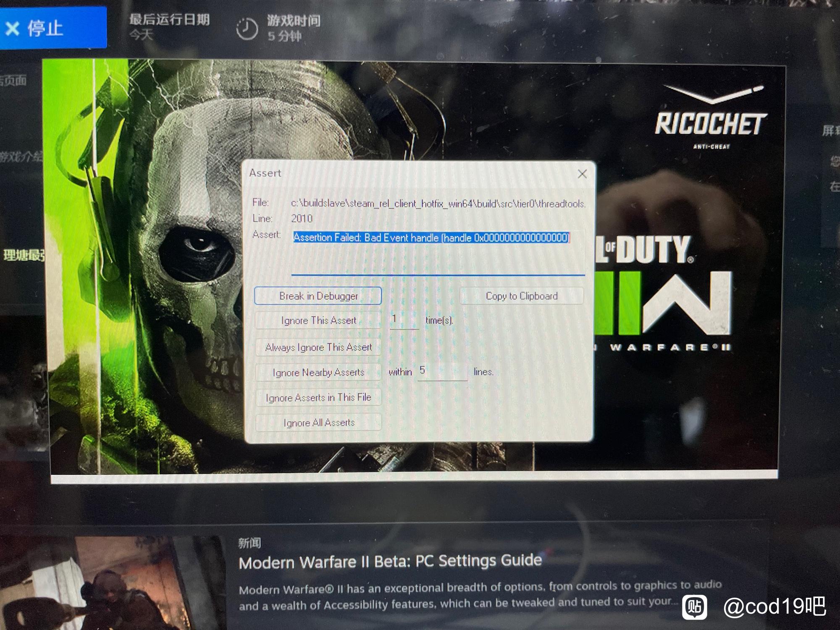The image size is (840, 630).
Task: Close the Assert dialog window
Action: click(581, 173)
